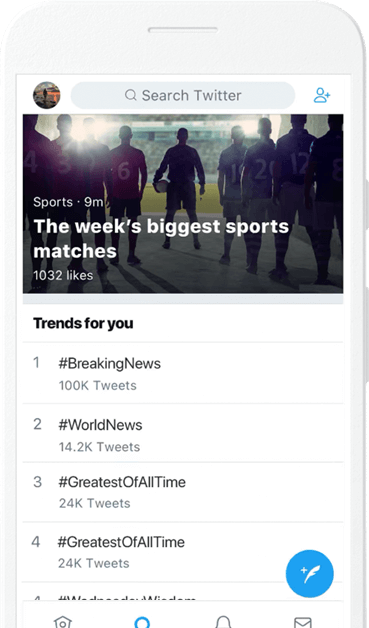The width and height of the screenshot is (369, 628).
Task: Go to the Home tab icon
Action: [x=63, y=622]
